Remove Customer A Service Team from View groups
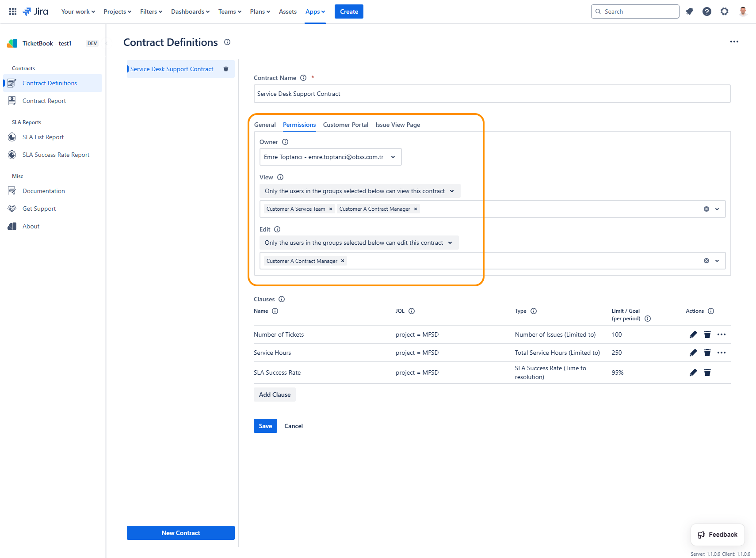This screenshot has height=558, width=756. click(330, 209)
